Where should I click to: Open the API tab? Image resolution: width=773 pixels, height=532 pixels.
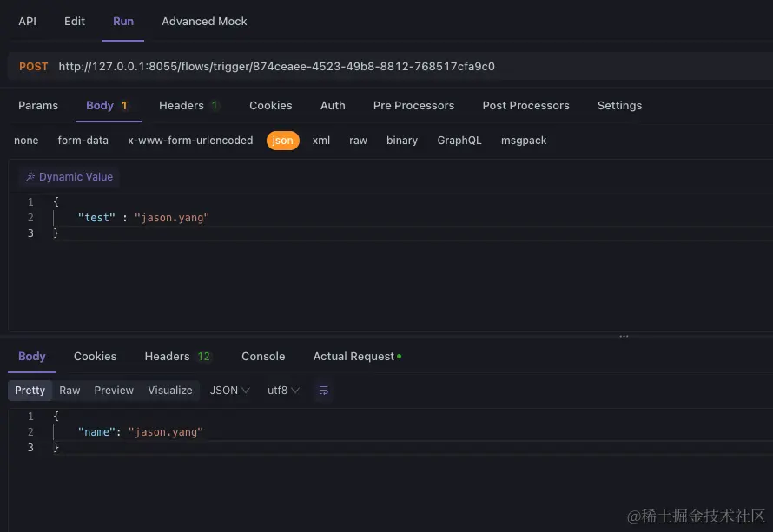(27, 21)
